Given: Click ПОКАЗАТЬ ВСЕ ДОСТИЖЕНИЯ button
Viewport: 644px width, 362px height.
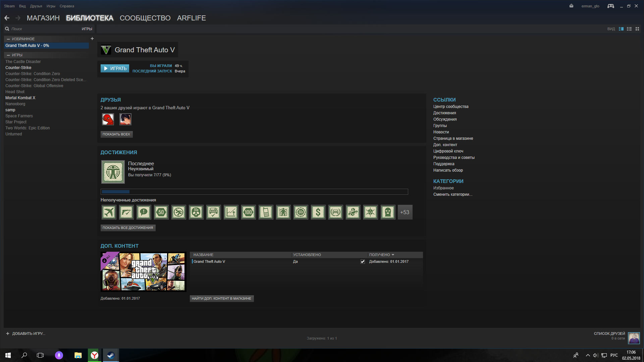Looking at the screenshot, I should (x=128, y=228).
